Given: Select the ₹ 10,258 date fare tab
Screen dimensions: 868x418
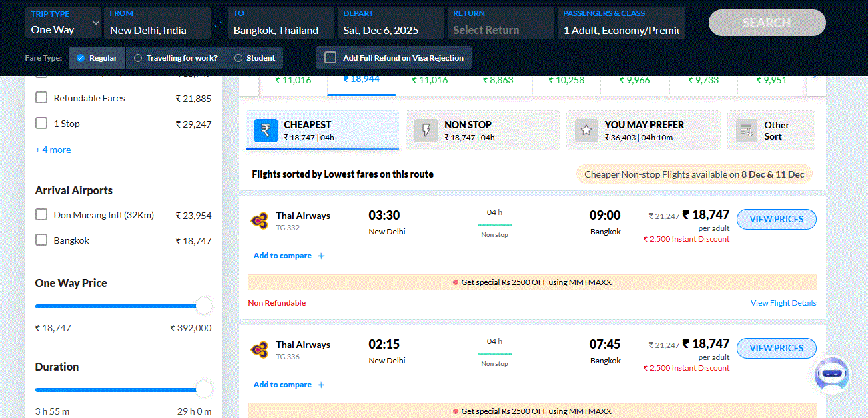Looking at the screenshot, I should pyautogui.click(x=566, y=80).
